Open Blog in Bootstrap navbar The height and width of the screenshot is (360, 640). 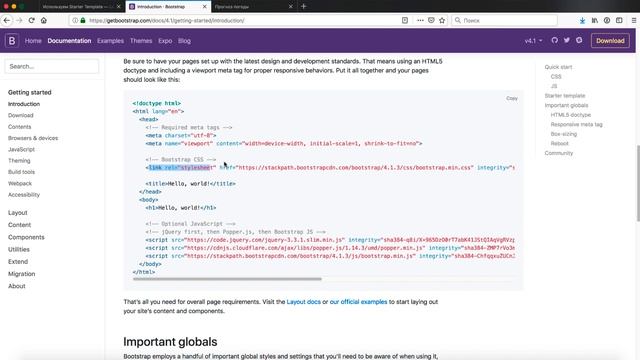(184, 41)
